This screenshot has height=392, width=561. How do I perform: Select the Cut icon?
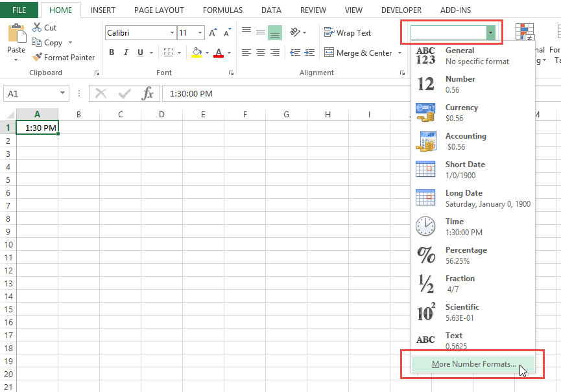click(38, 27)
